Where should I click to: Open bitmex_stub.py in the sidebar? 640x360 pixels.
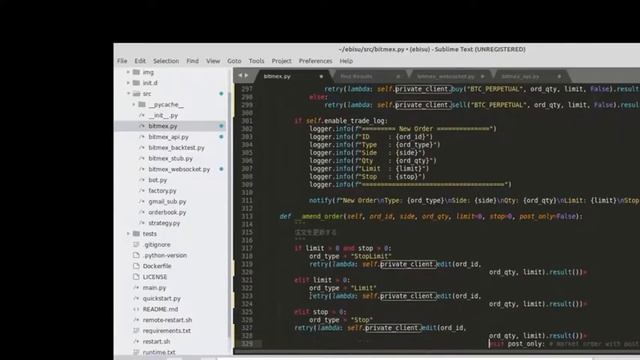click(170, 158)
